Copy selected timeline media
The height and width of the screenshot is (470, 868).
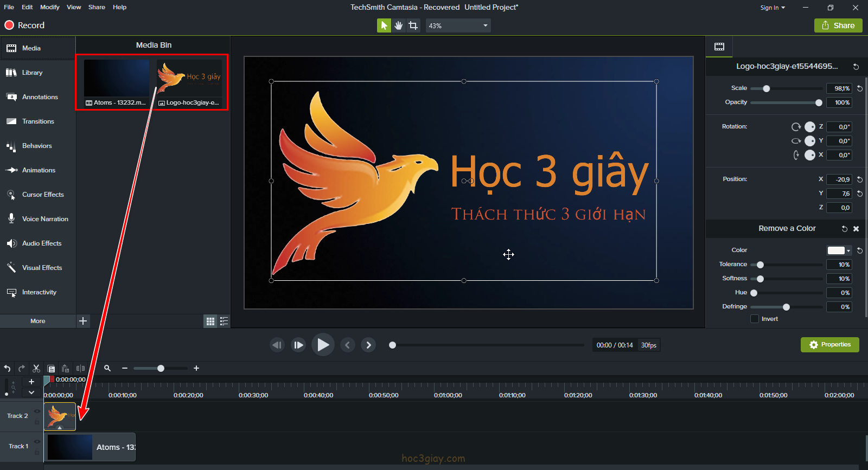click(51, 368)
